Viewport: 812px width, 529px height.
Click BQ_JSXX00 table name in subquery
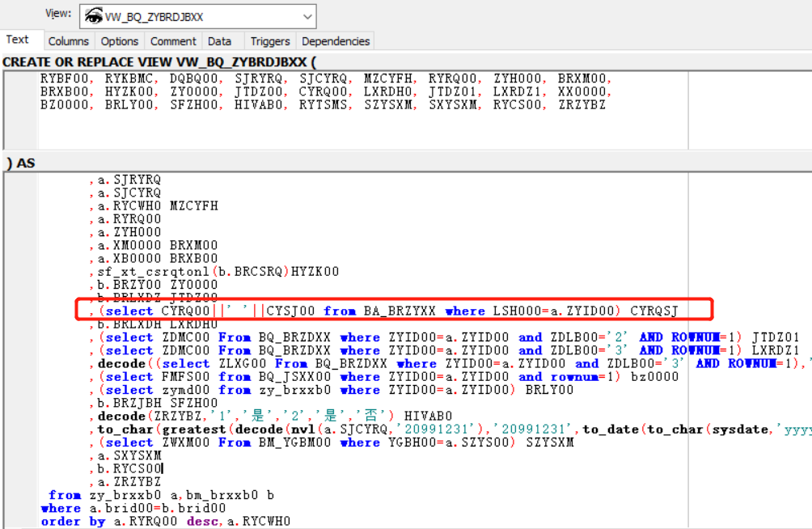click(294, 377)
